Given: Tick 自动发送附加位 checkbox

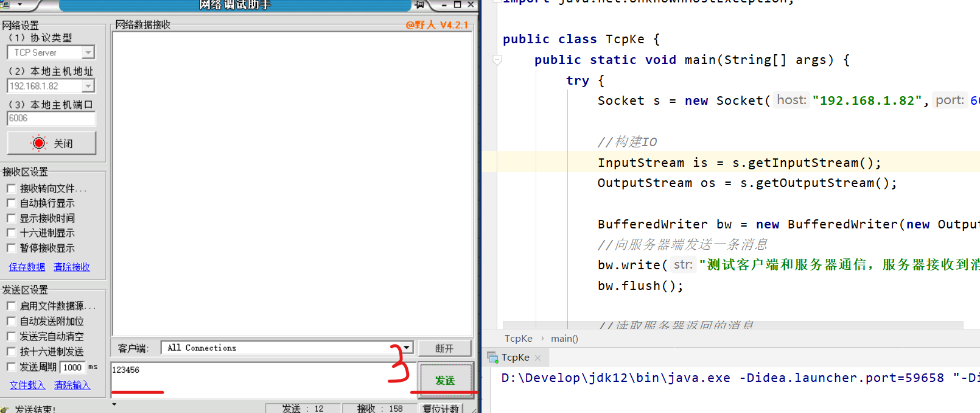Looking at the screenshot, I should click(11, 321).
